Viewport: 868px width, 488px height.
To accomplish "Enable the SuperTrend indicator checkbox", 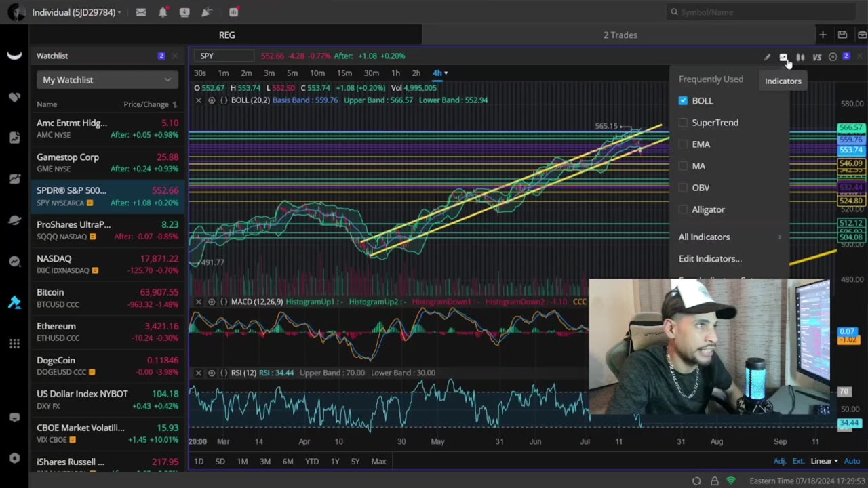I will [x=683, y=123].
